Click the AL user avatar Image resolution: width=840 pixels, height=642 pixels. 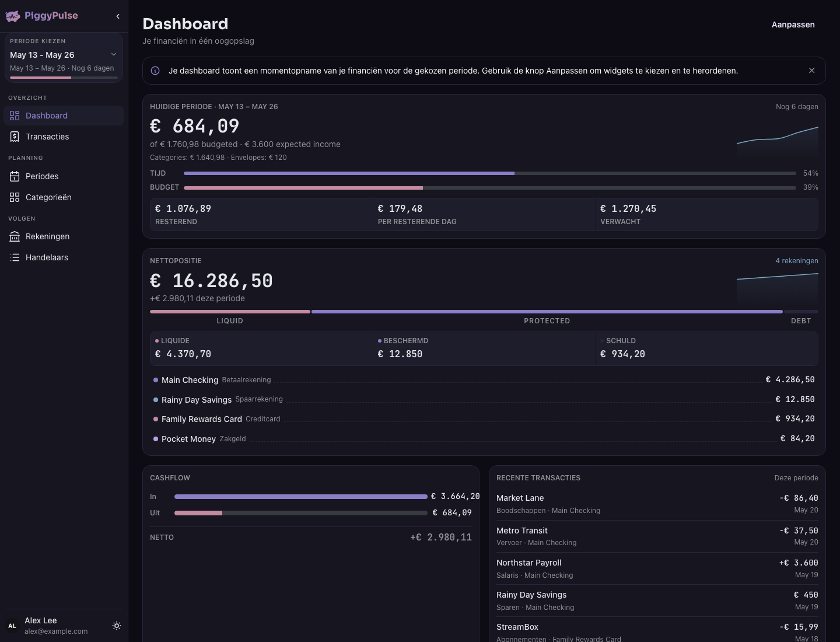(x=12, y=626)
